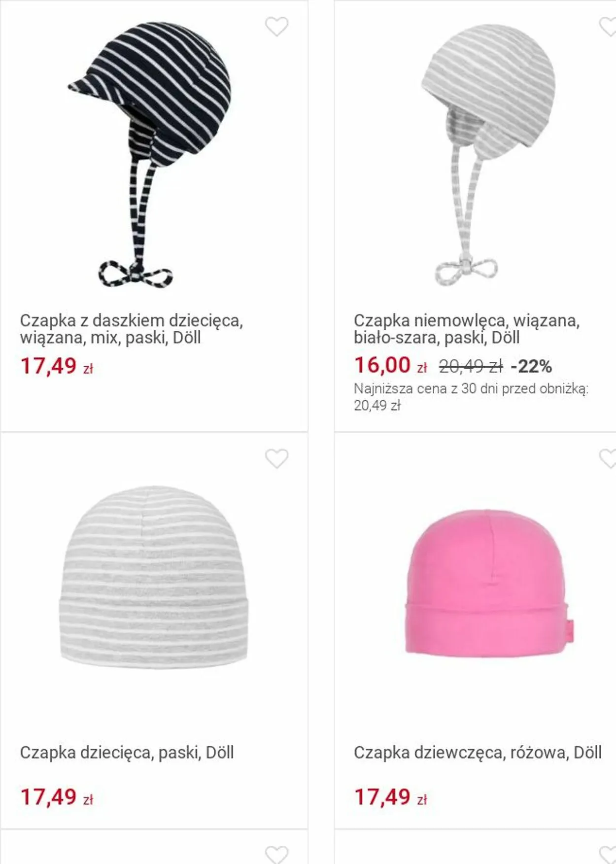Follow 'Czapka dziecięca, paski, Döll' link
The height and width of the screenshot is (864, 616).
(127, 753)
